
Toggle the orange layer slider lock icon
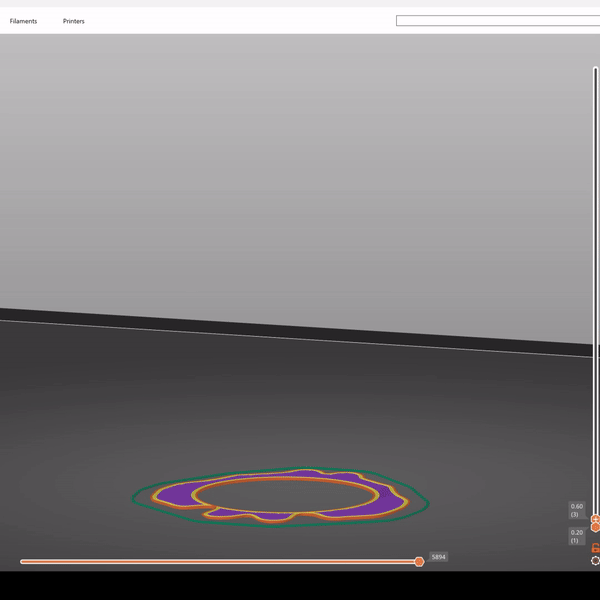(x=595, y=548)
